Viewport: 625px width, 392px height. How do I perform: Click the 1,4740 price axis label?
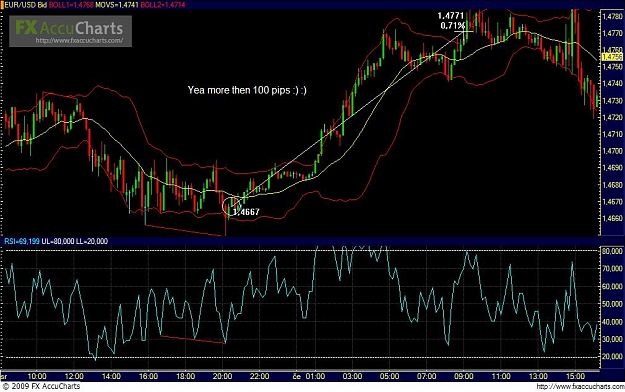point(612,83)
